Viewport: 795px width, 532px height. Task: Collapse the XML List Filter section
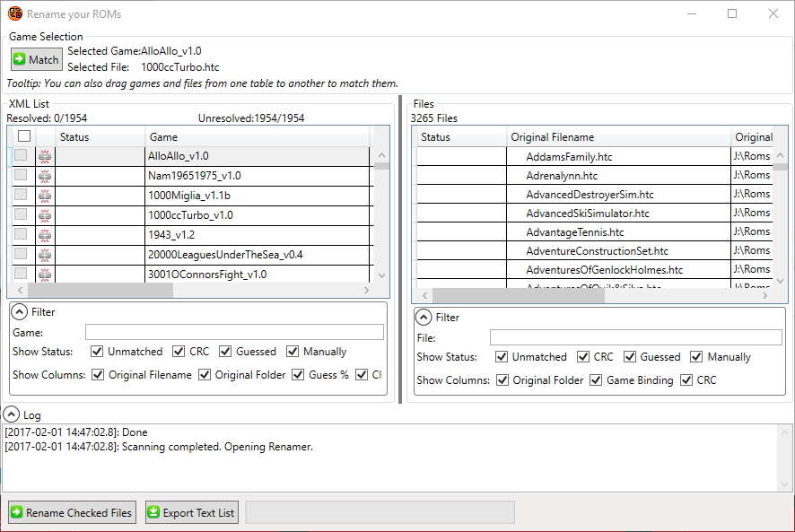tap(20, 312)
